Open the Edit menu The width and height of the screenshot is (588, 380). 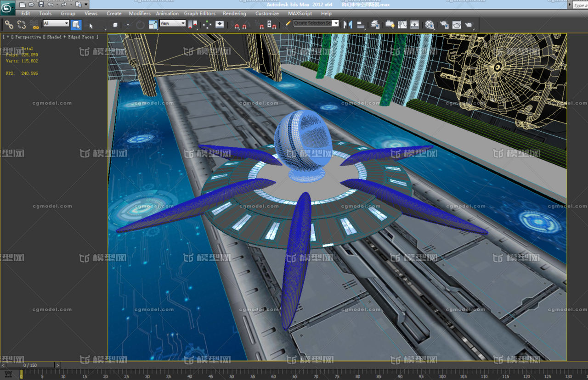[x=26, y=13]
